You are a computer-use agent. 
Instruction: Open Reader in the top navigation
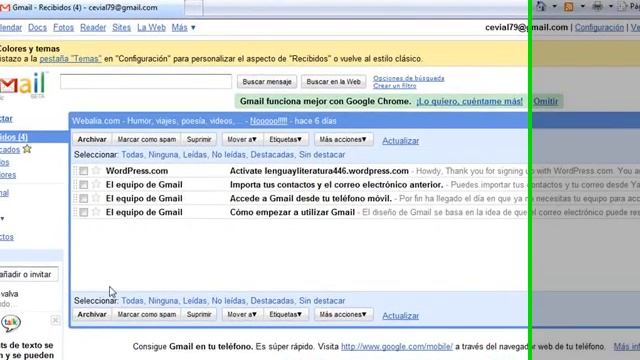click(x=93, y=27)
